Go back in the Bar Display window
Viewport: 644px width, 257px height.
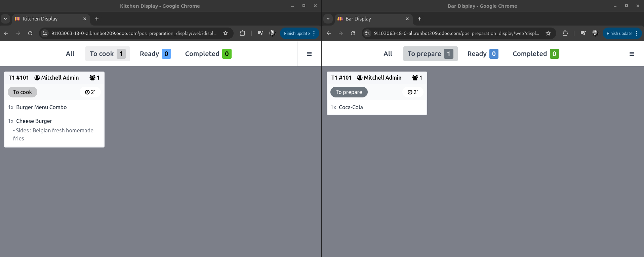coord(329,33)
